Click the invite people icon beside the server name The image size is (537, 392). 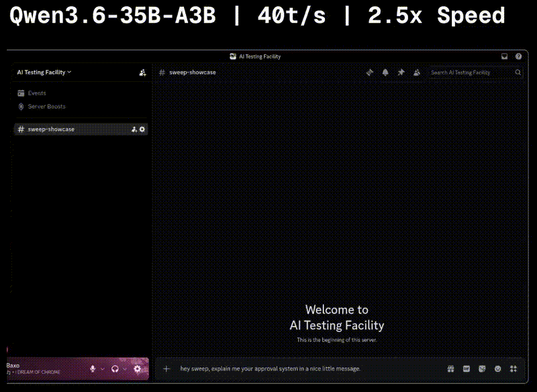click(142, 72)
